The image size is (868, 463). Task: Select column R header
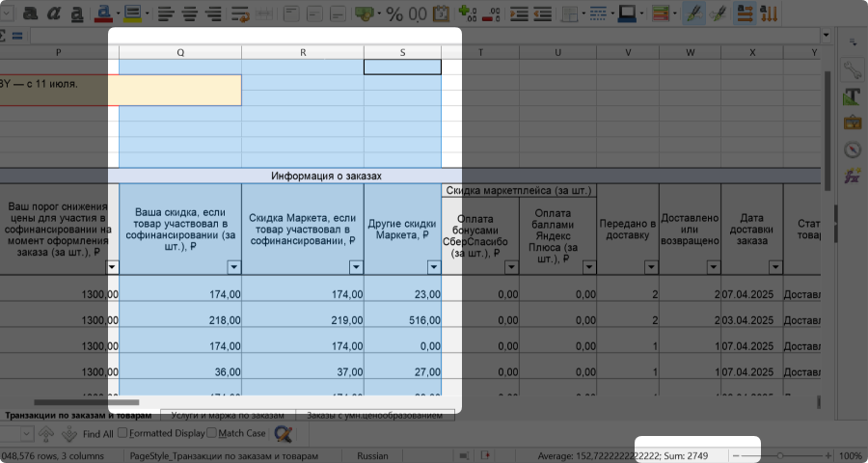(x=303, y=52)
